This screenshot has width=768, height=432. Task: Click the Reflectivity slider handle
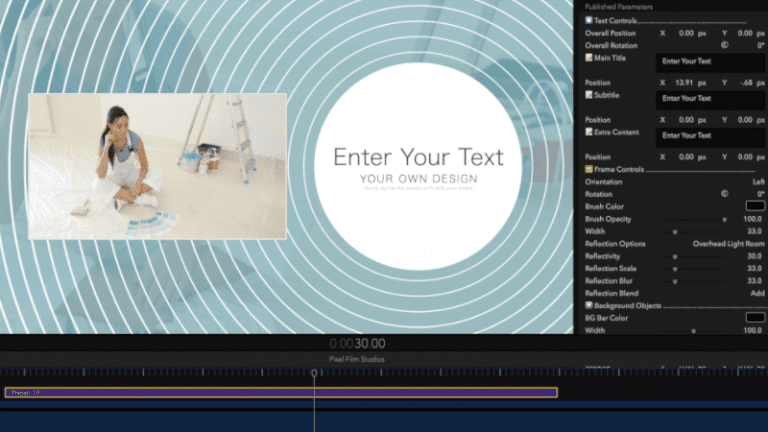[675, 257]
